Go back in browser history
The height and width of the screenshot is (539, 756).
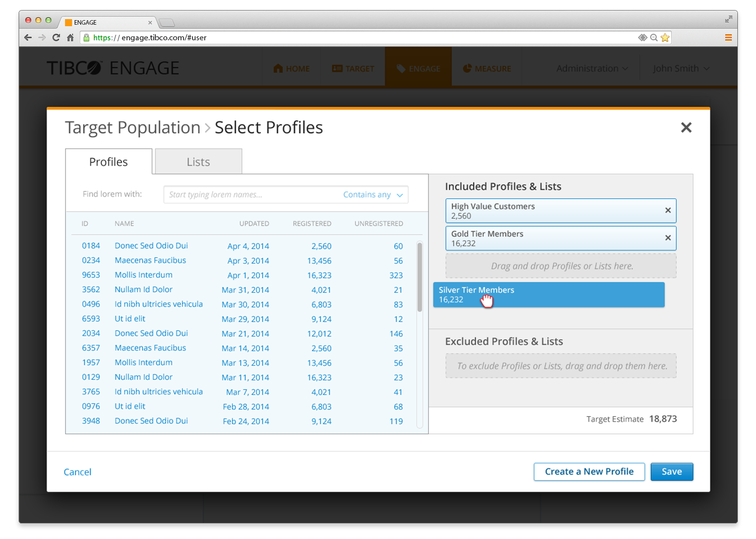[28, 37]
